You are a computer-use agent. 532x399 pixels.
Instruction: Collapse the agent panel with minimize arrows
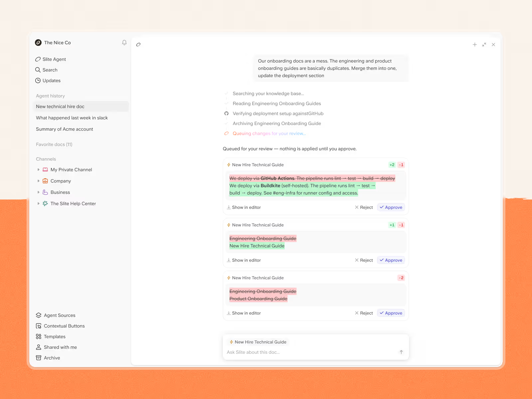pyautogui.click(x=484, y=45)
